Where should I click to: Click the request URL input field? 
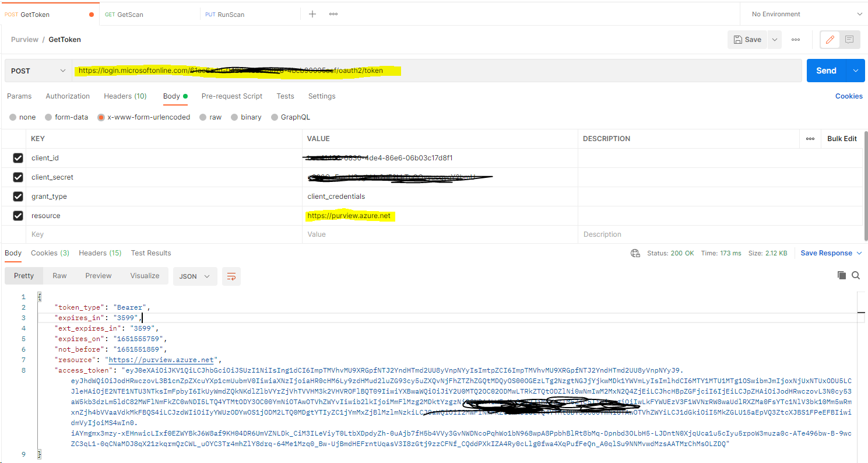point(437,71)
